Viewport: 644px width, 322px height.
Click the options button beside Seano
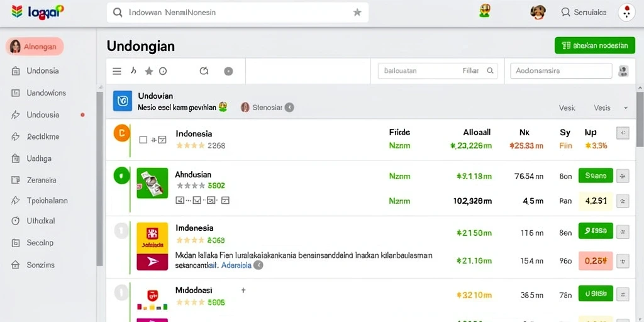click(623, 176)
